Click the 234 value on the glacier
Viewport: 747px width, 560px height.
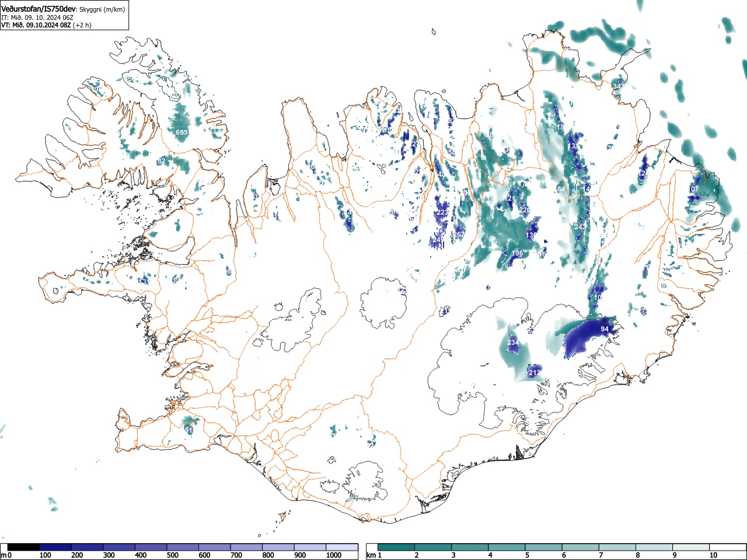pos(512,342)
